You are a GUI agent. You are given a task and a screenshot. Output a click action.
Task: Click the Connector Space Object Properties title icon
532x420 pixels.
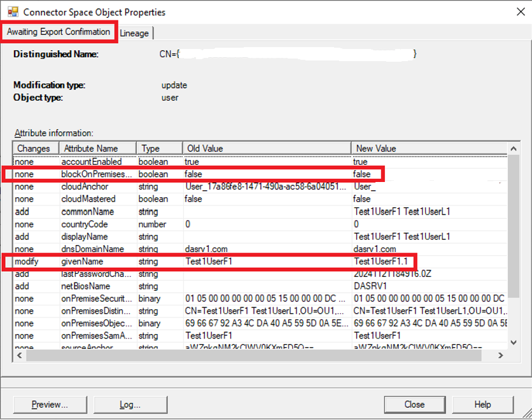click(x=13, y=12)
